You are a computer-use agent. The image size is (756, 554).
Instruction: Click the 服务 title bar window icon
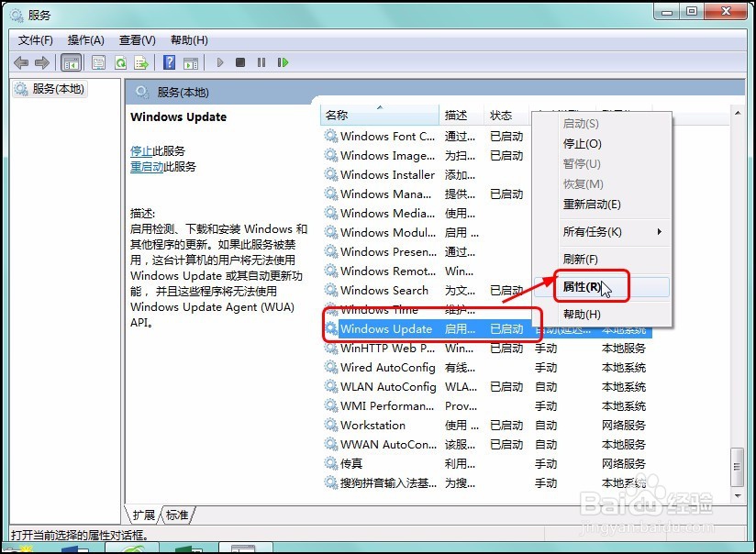tap(17, 16)
